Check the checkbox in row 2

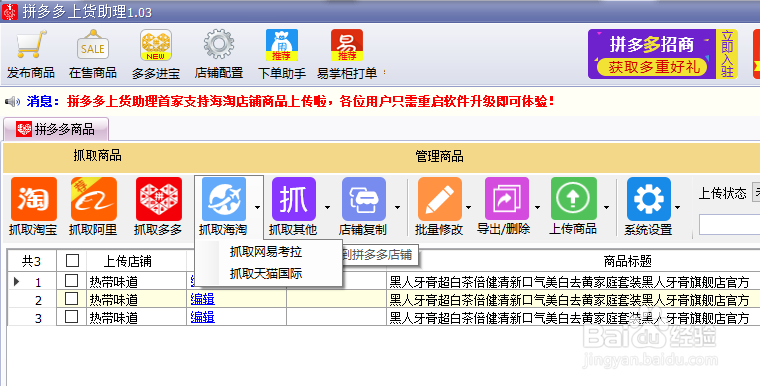[72, 299]
